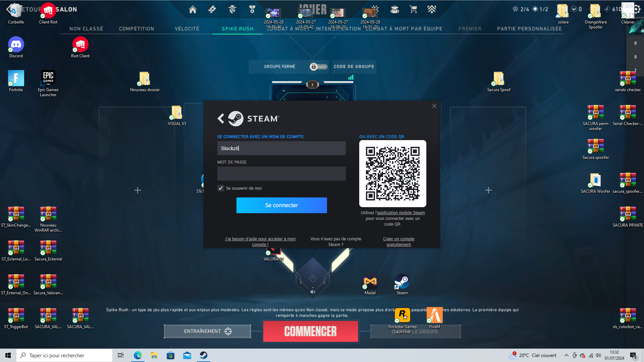The width and height of the screenshot is (644, 362).
Task: Add player in right empty party slot
Action: coord(488,190)
